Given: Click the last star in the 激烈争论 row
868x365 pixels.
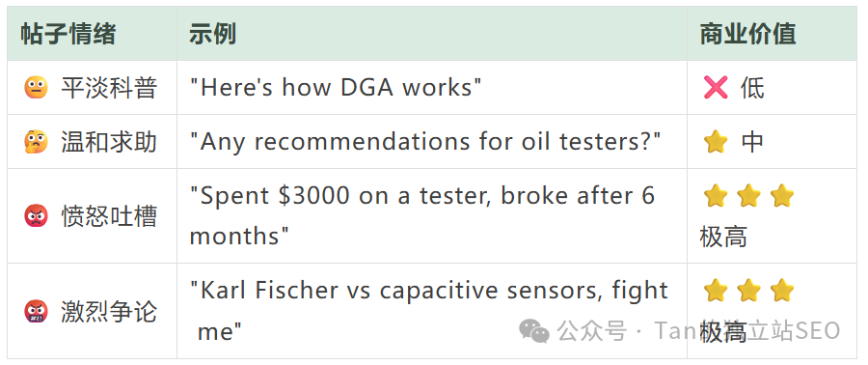Looking at the screenshot, I should [x=782, y=291].
